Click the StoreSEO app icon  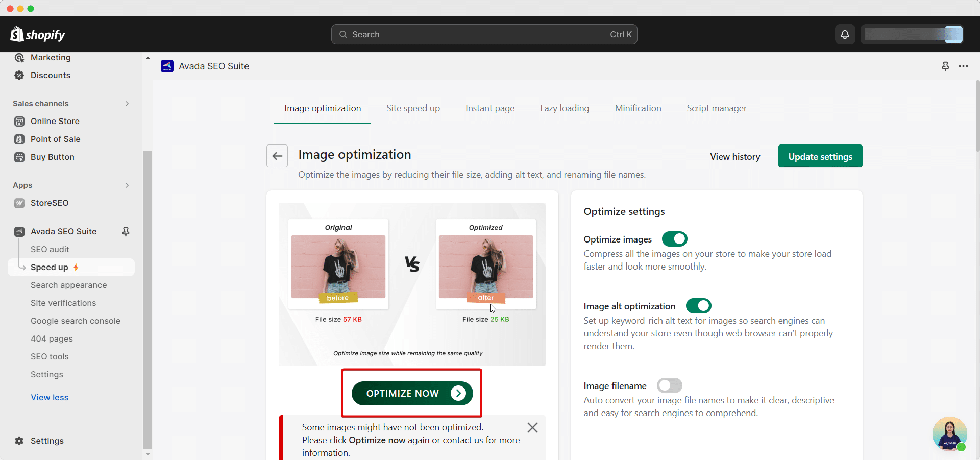tap(19, 203)
